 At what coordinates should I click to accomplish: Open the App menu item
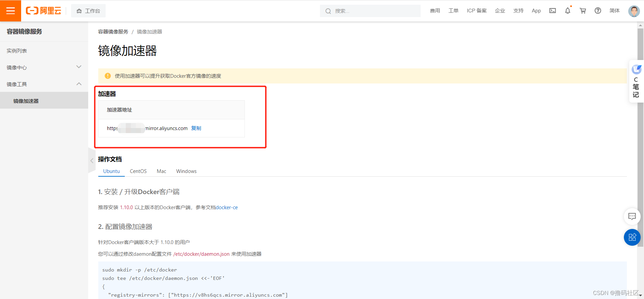pyautogui.click(x=536, y=11)
